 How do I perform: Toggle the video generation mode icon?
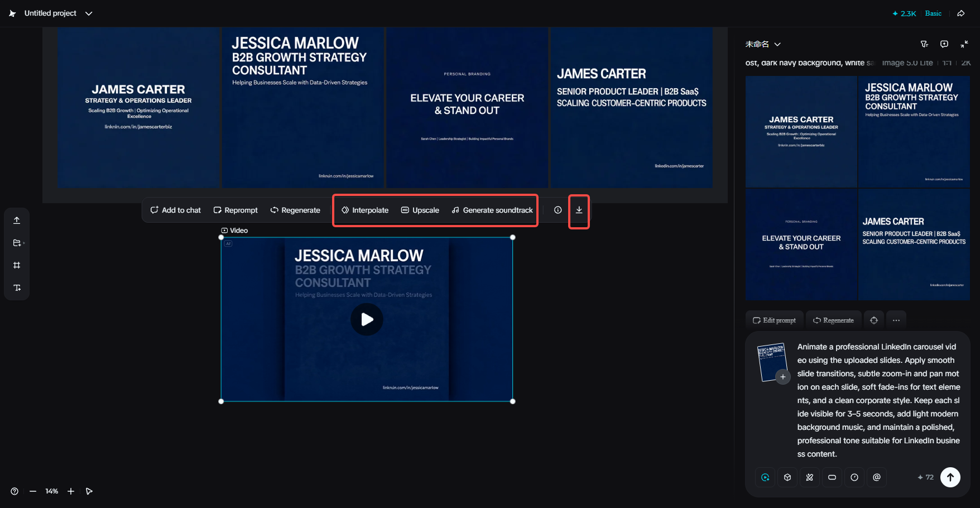[765, 477]
